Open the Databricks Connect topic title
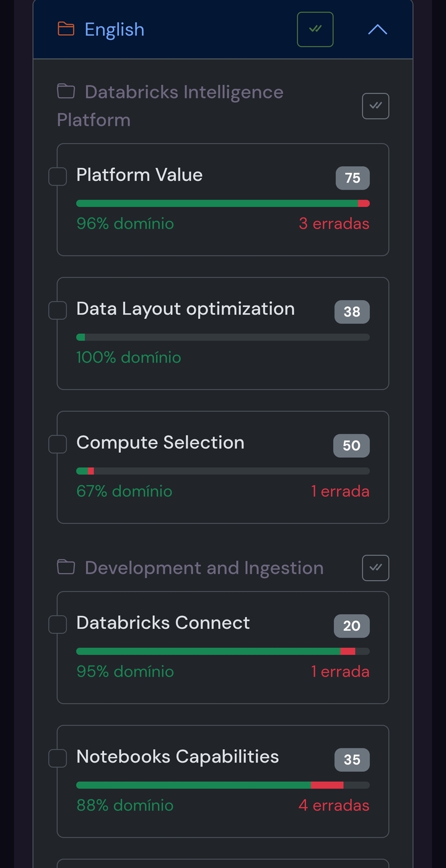The image size is (446, 868). coord(163,623)
